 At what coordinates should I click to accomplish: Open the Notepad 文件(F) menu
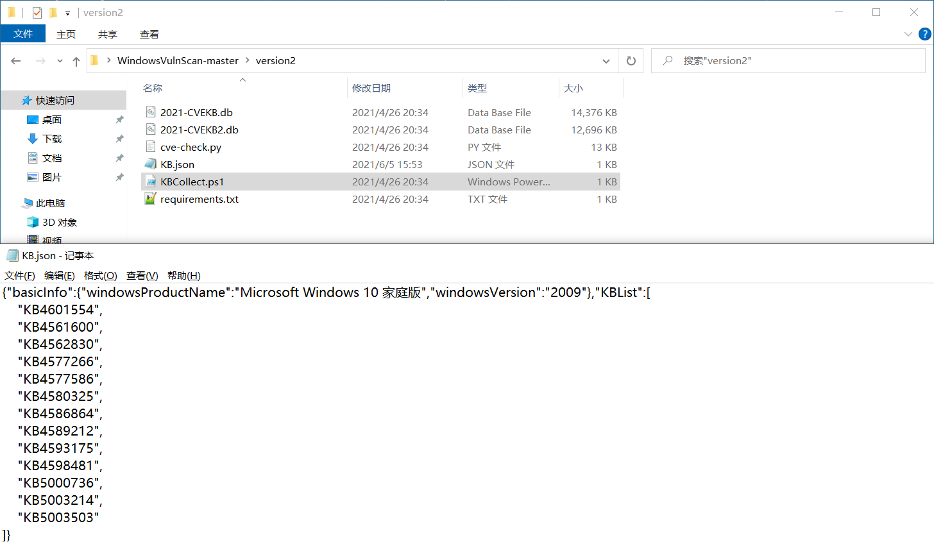(20, 275)
